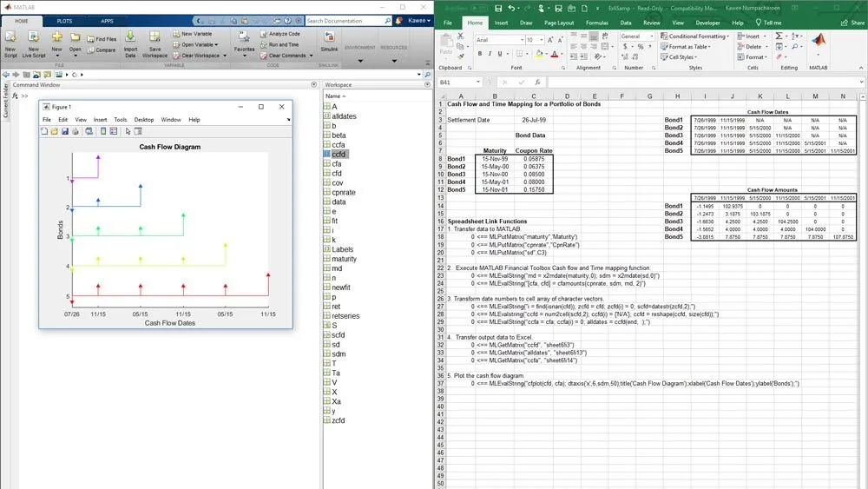Click the open file icon in Figure 1 toolbar
The image size is (868, 489).
tap(54, 131)
